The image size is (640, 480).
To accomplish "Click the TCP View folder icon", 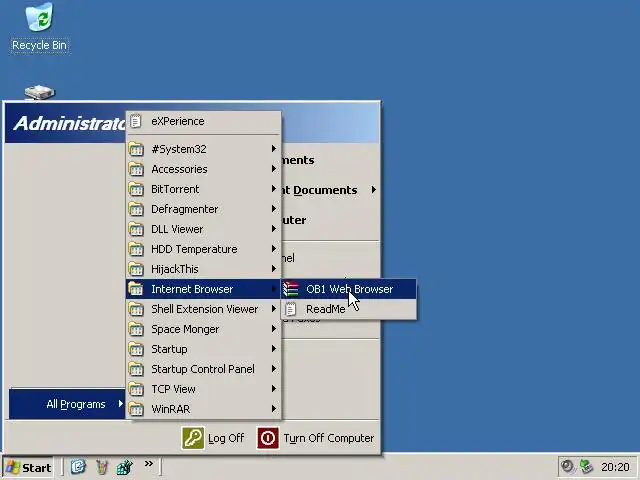I will pyautogui.click(x=136, y=389).
